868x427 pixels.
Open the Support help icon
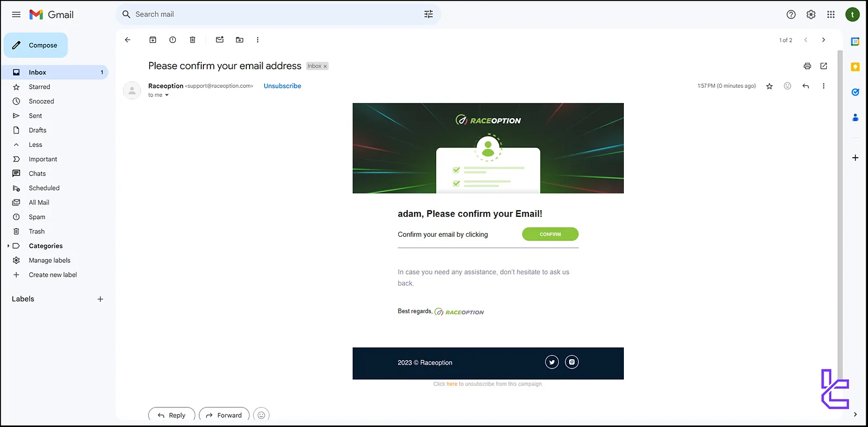point(791,15)
